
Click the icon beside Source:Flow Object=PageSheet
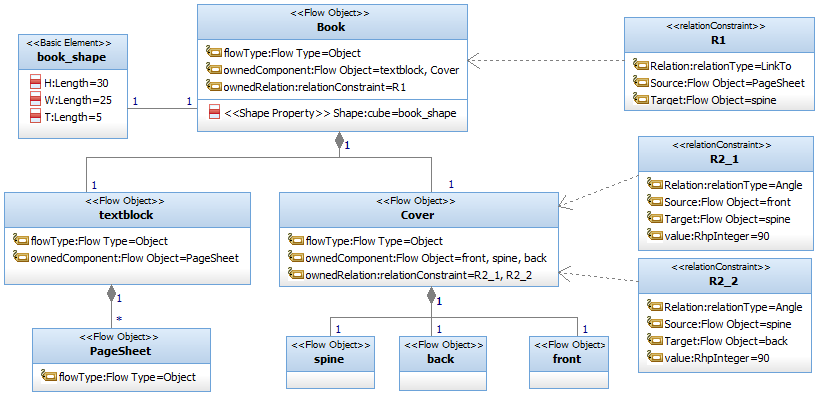(x=641, y=82)
